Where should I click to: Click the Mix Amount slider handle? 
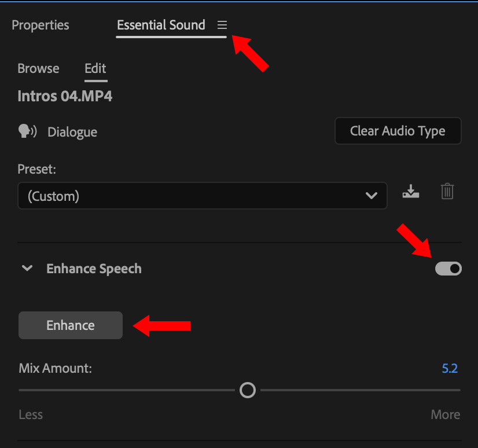(x=248, y=390)
